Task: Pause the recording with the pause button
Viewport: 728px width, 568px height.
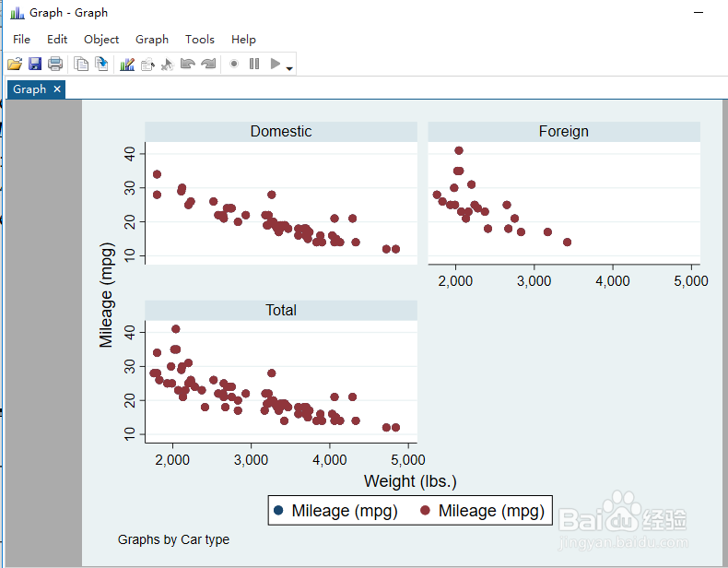Action: 254,64
